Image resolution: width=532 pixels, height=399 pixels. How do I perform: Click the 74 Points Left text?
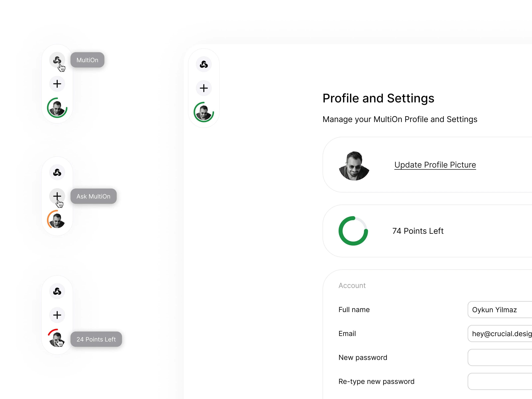[x=418, y=231]
